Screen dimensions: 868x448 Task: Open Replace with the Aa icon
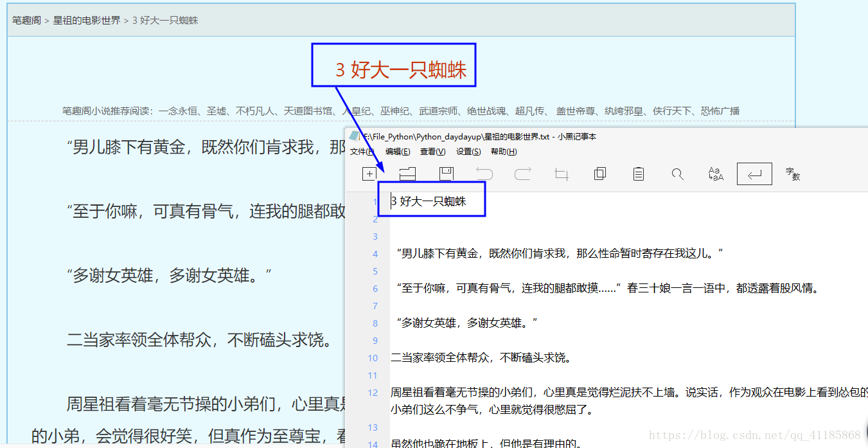(716, 174)
